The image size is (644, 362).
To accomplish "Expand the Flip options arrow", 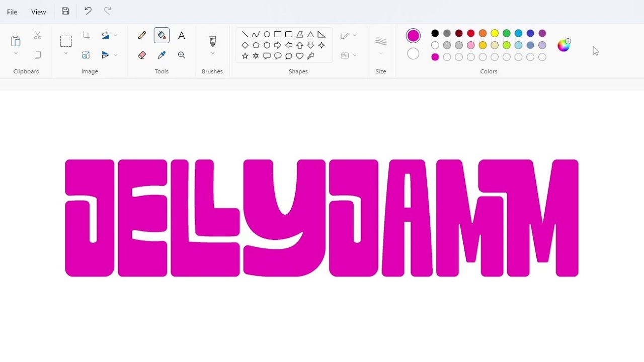I will [x=116, y=55].
